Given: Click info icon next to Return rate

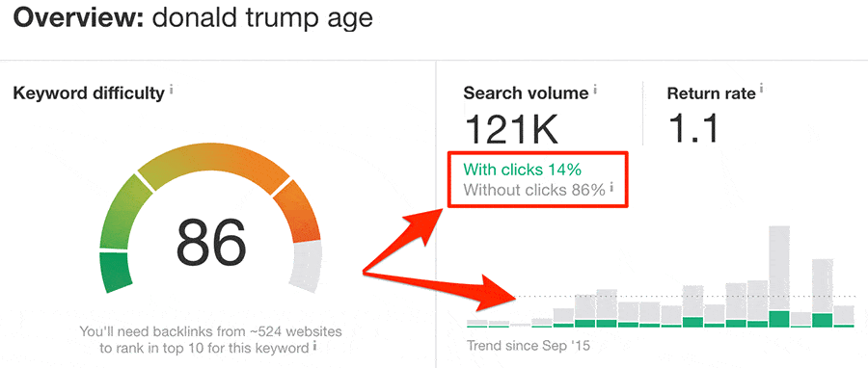Looking at the screenshot, I should tap(762, 89).
